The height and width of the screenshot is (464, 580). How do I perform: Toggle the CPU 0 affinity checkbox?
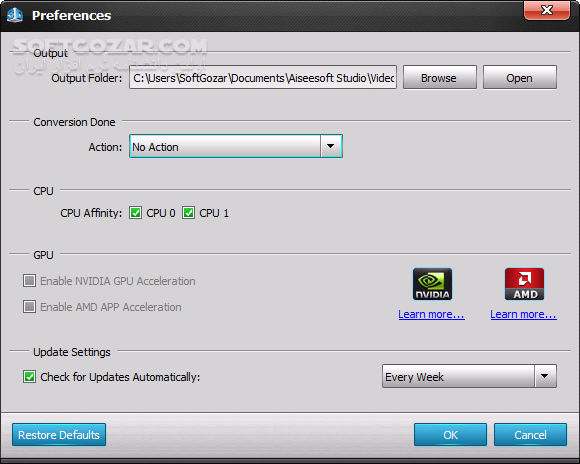(x=135, y=213)
